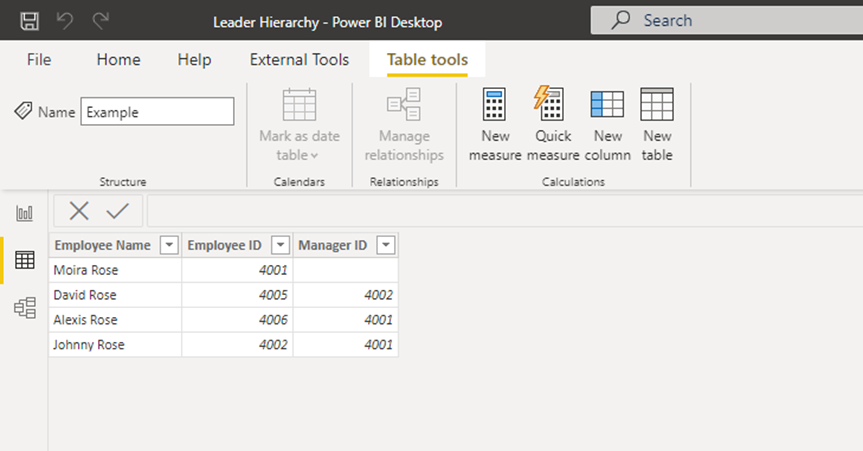The width and height of the screenshot is (863, 451).
Task: Expand Manager ID column filter dropdown
Action: click(x=385, y=246)
